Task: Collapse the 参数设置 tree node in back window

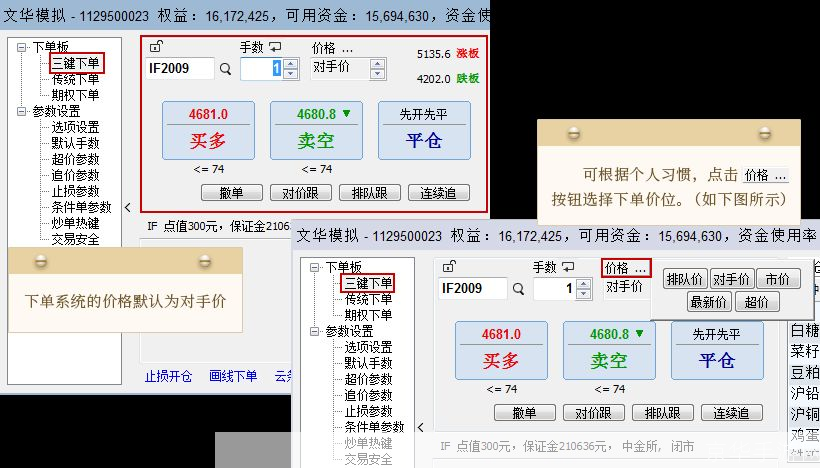Action: 22,111
